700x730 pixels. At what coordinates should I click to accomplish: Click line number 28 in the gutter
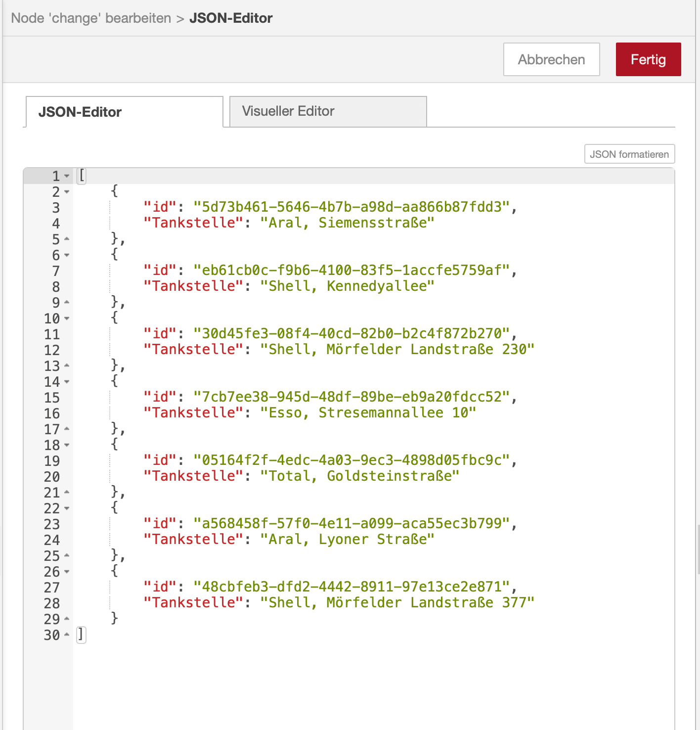click(52, 603)
